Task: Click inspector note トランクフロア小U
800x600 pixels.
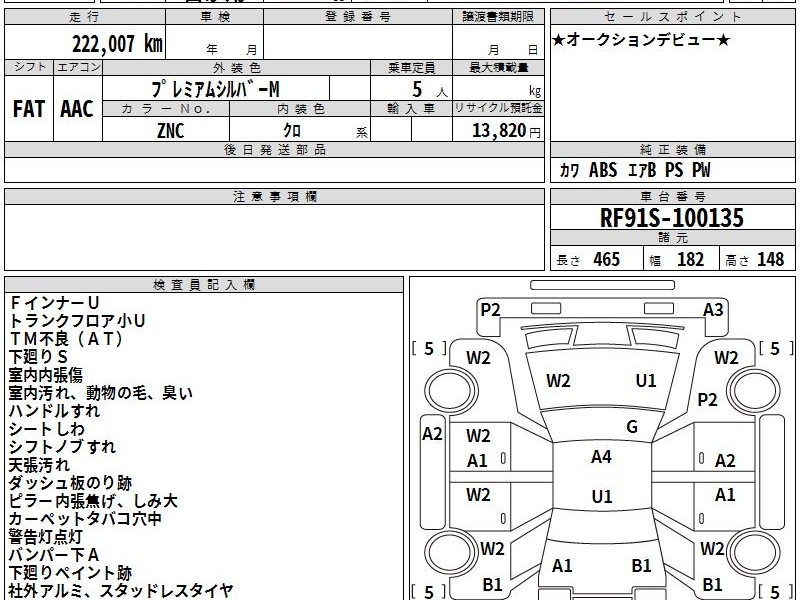Action: coord(77,320)
